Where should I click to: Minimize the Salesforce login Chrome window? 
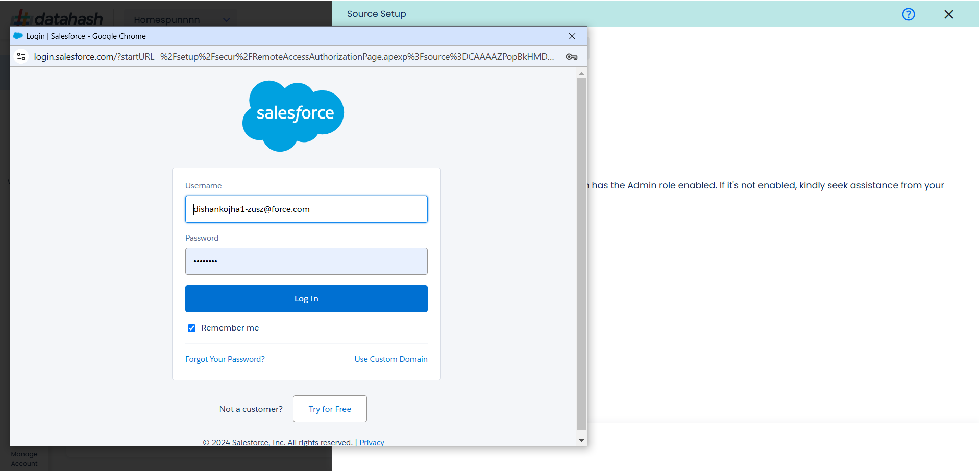tap(514, 36)
